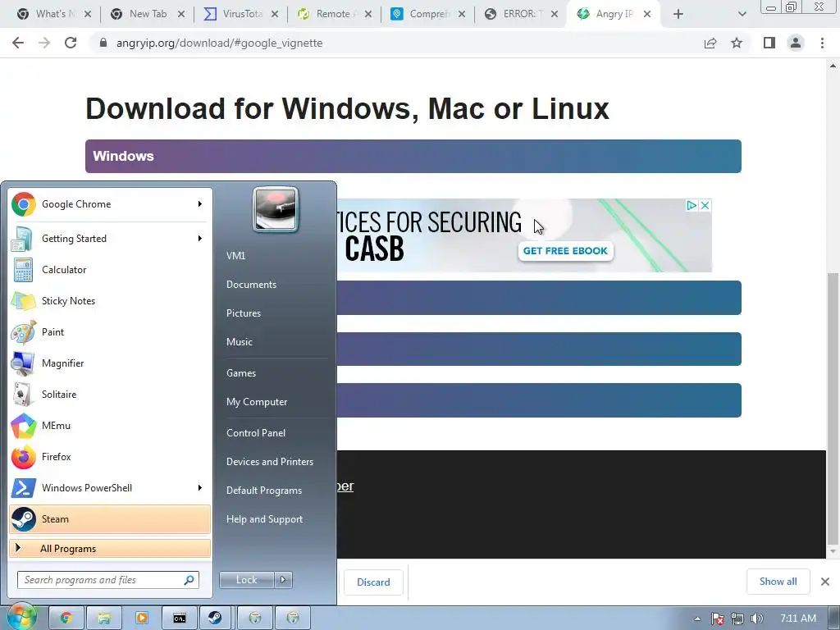Open All Programs list
The image size is (840, 630).
click(x=110, y=548)
